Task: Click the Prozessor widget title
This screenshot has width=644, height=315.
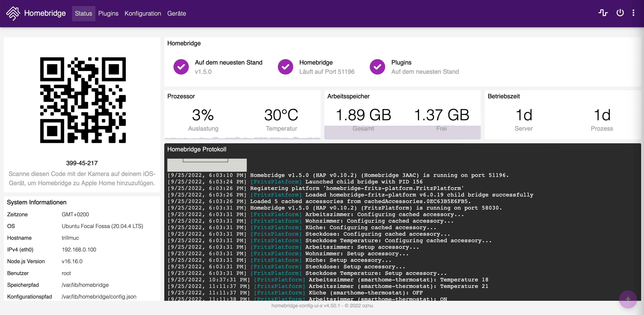Action: coord(181,96)
